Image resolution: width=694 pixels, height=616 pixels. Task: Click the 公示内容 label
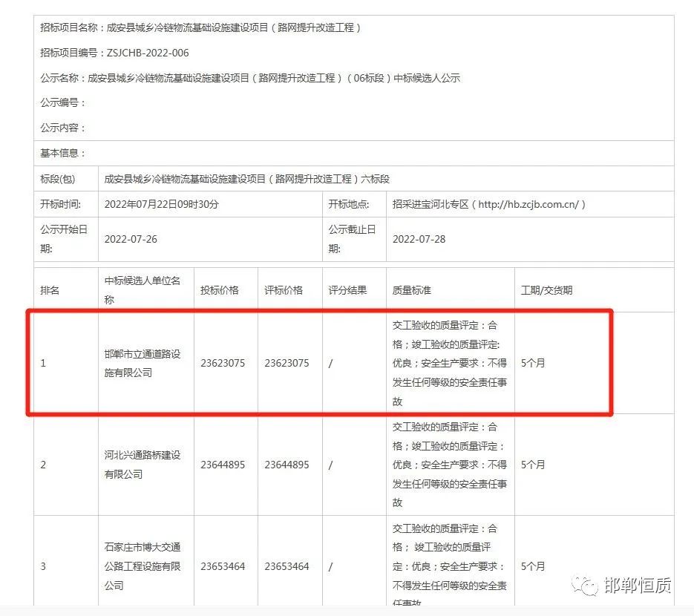(62, 128)
